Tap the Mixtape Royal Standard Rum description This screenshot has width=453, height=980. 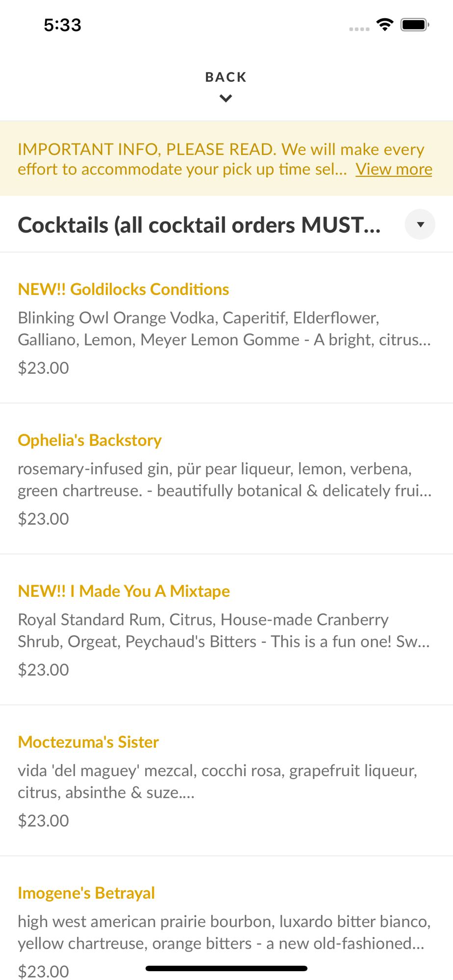(x=224, y=630)
